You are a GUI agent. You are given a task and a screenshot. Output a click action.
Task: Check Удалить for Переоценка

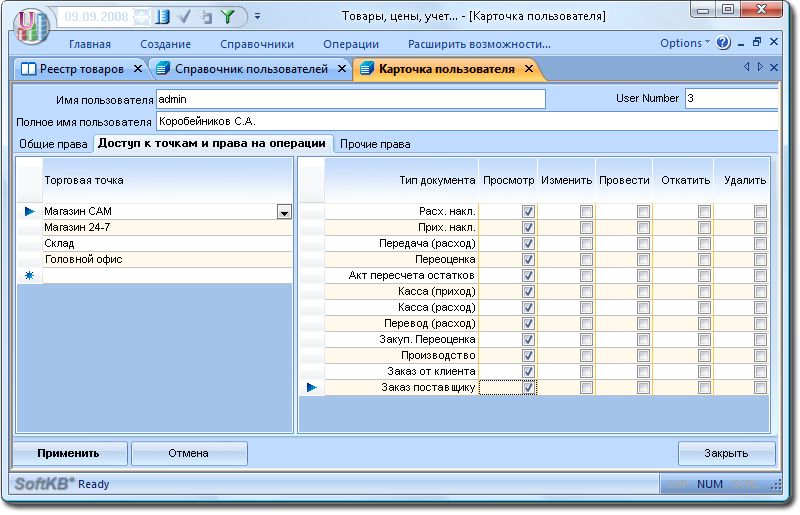click(760, 259)
